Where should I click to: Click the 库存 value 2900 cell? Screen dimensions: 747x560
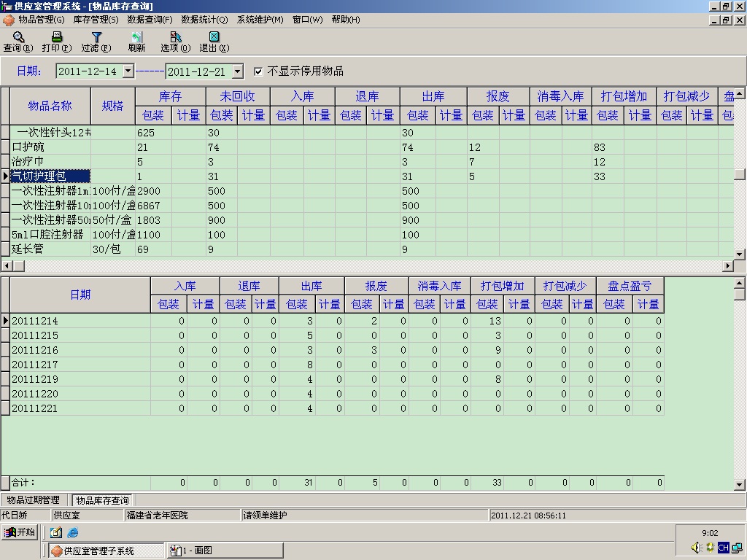153,191
